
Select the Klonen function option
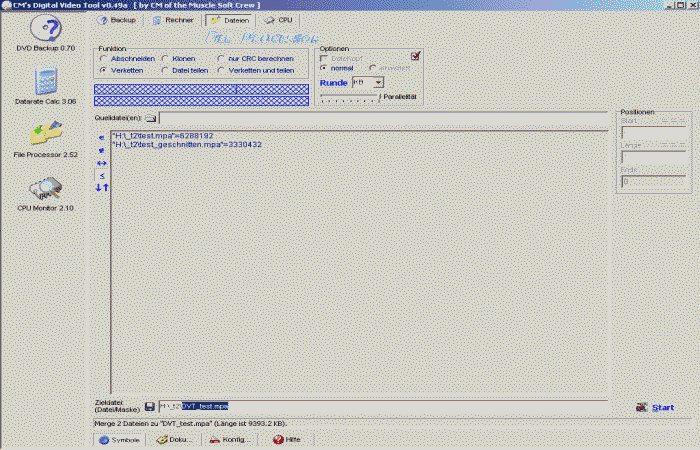165,59
